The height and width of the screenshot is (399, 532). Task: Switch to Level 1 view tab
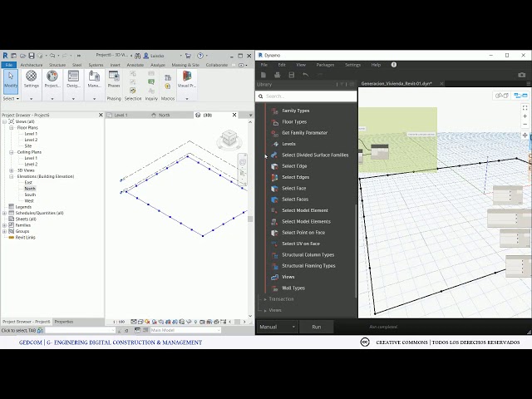coord(121,116)
